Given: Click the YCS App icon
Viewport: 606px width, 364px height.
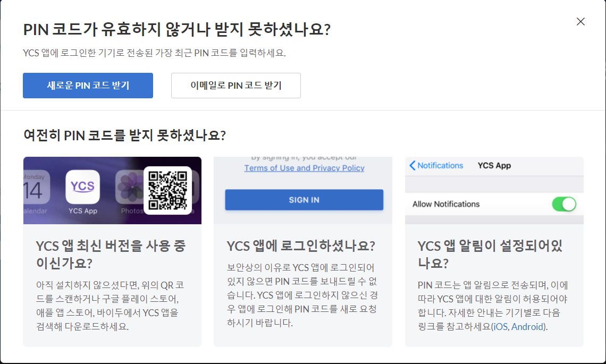Looking at the screenshot, I should pos(83,187).
